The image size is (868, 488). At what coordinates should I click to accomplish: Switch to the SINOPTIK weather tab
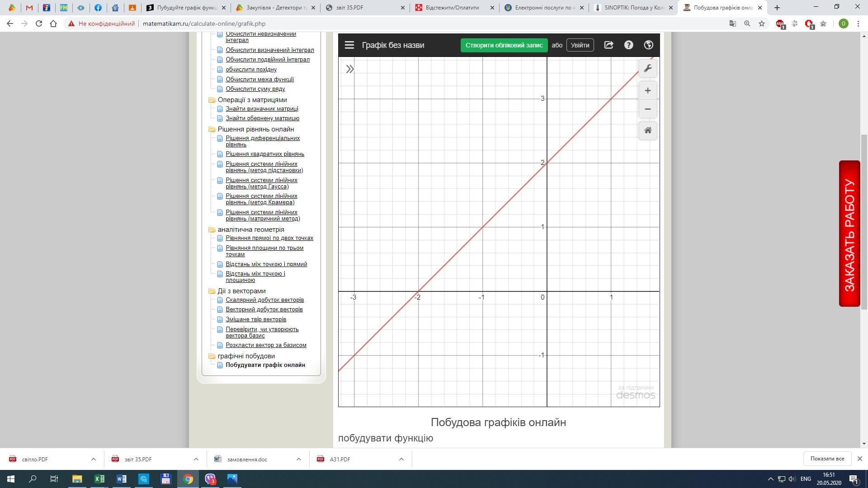click(x=632, y=8)
